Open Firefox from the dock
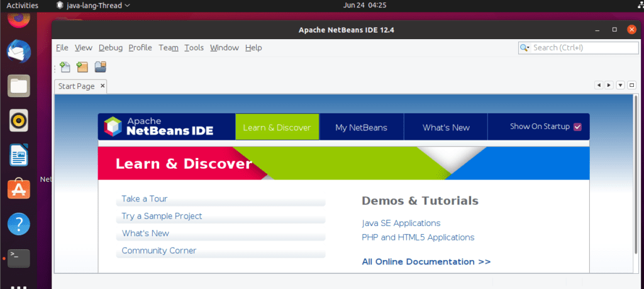Screen dimensions: 644x289 coord(19,20)
